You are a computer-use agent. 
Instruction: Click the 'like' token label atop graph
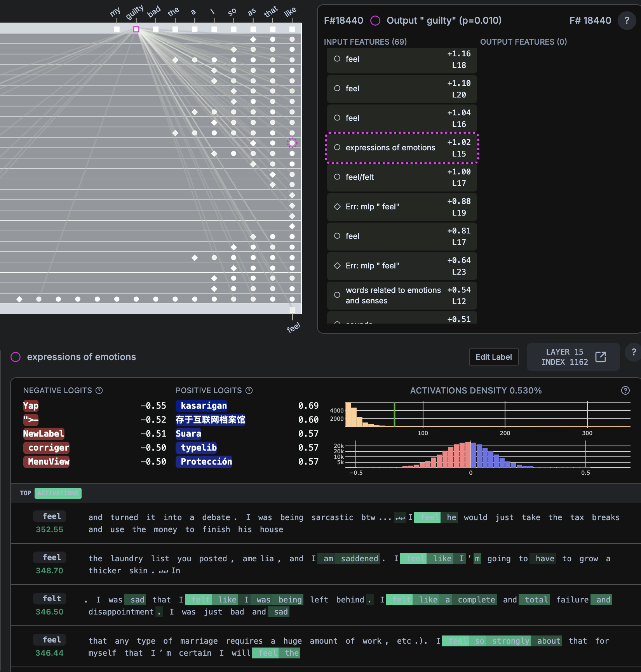(x=290, y=12)
